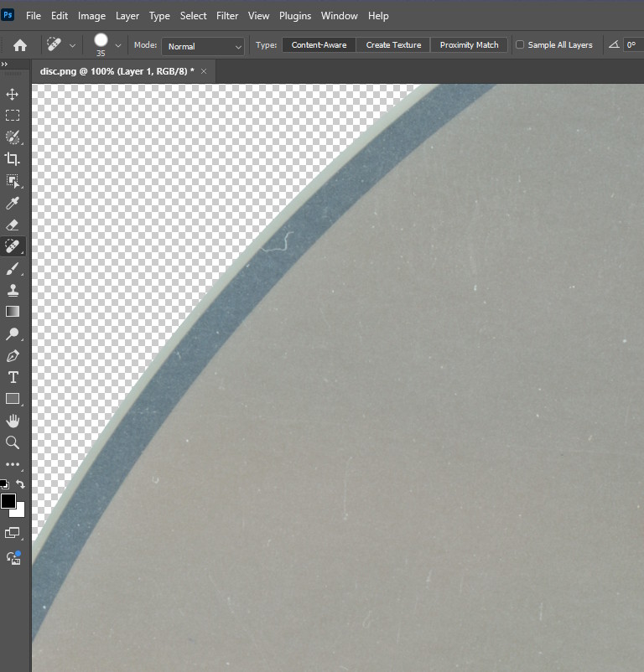The image size is (644, 672).
Task: Pick the Crop tool
Action: point(13,159)
